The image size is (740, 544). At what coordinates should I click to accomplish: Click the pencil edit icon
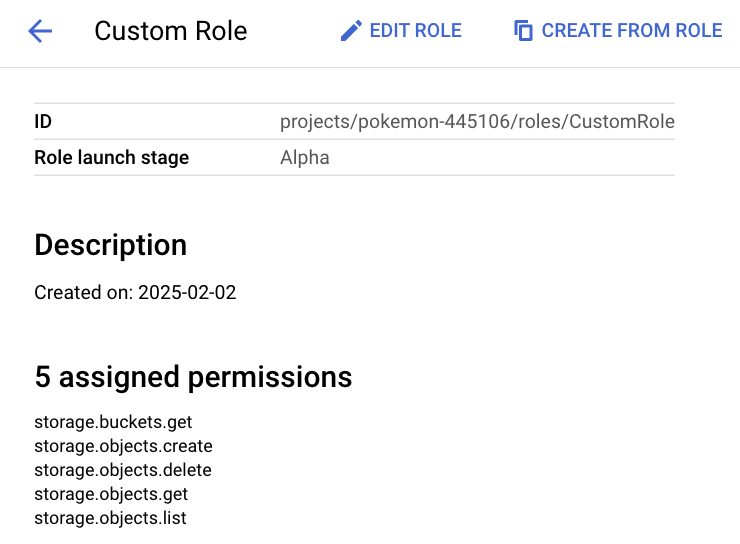tap(351, 31)
